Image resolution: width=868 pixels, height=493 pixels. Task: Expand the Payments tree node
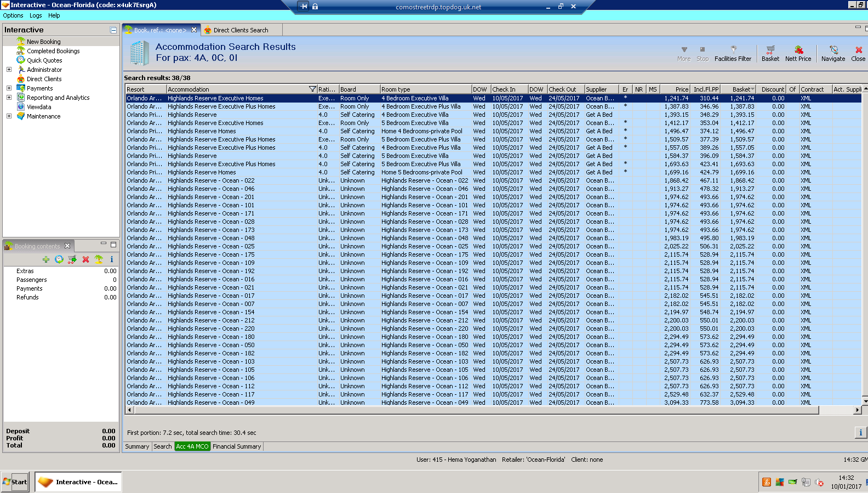click(x=9, y=88)
